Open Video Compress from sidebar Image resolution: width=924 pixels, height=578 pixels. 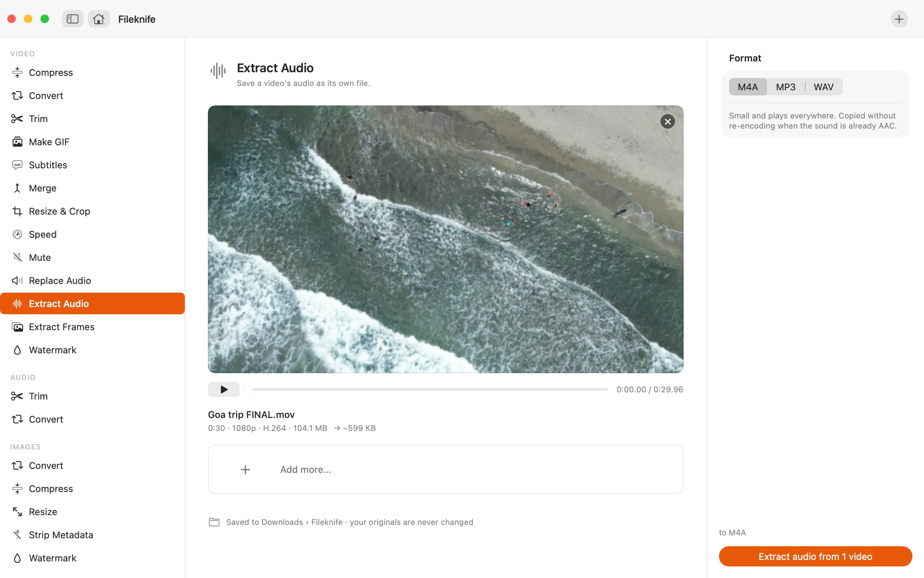pos(92,72)
